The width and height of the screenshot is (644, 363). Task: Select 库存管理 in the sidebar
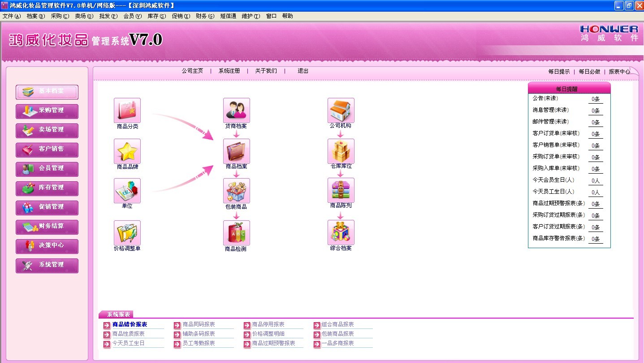pyautogui.click(x=47, y=188)
